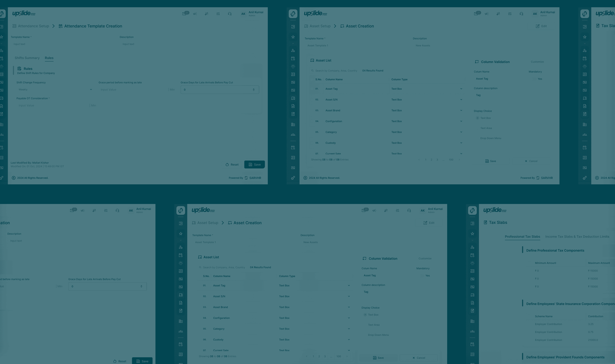This screenshot has width=615, height=364.
Task: Click star favorites sidebar icon beside top Asset Creation
Action: click(293, 37)
